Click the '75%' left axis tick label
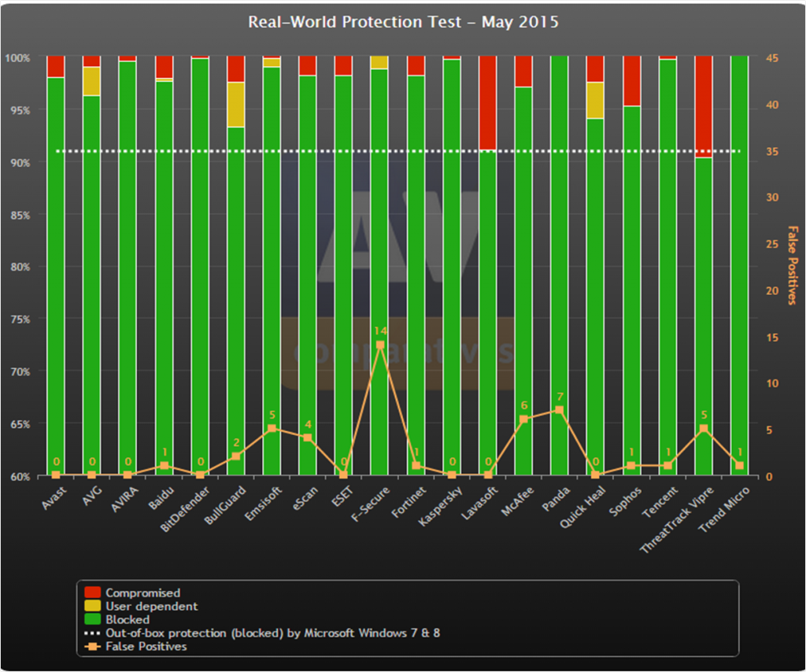806x672 pixels. click(20, 319)
